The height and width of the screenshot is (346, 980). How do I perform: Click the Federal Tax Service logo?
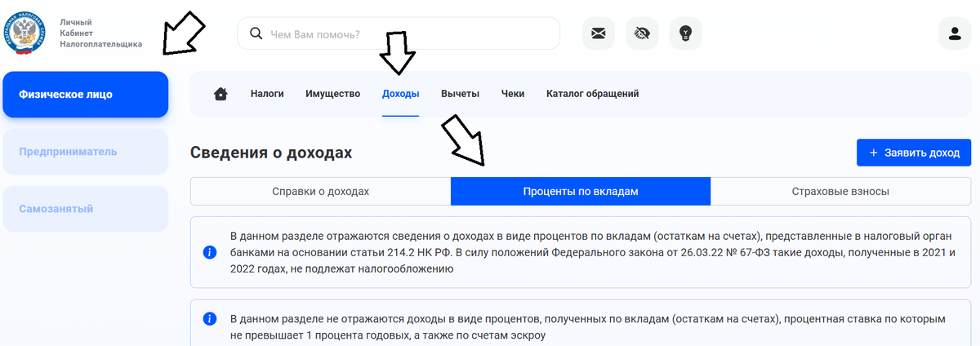tap(26, 33)
